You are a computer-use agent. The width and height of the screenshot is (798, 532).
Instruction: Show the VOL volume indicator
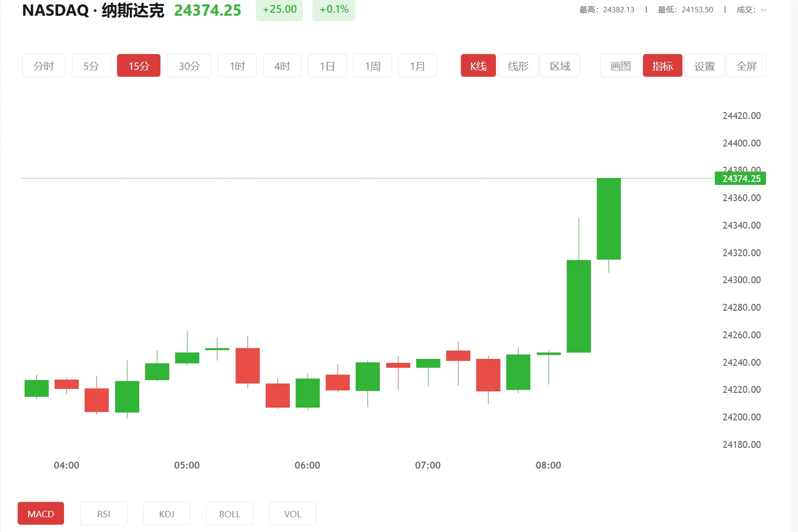coord(292,513)
